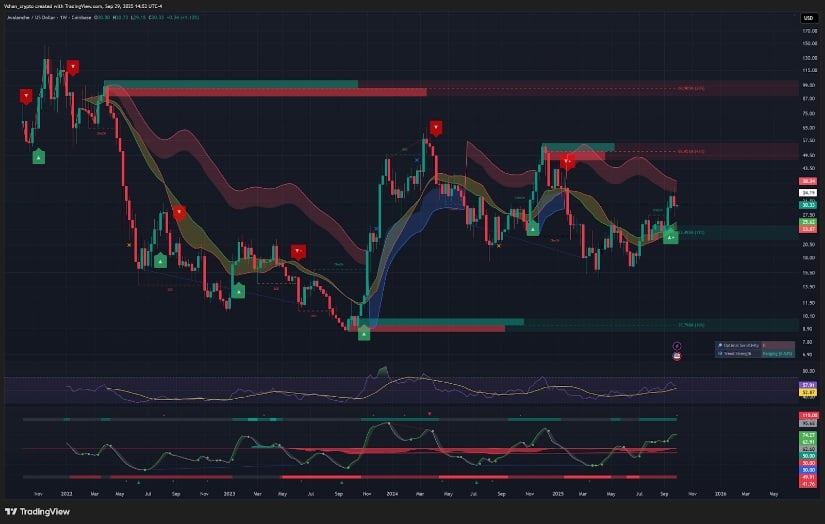Select the 34.19 white price label
Image resolution: width=825 pixels, height=524 pixels.
(808, 193)
